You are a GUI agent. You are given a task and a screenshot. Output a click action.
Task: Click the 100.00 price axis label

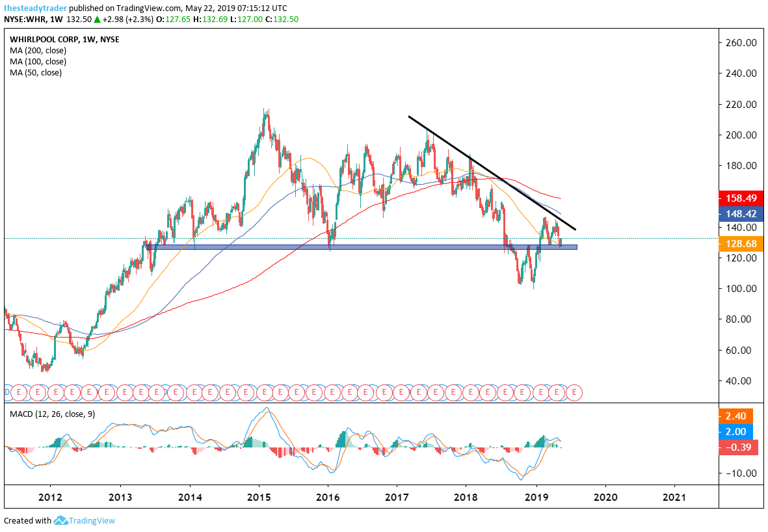[x=741, y=289]
